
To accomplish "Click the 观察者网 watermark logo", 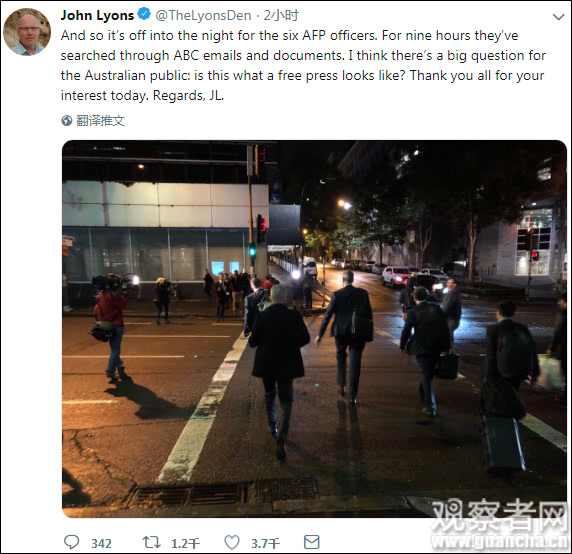I will click(500, 515).
